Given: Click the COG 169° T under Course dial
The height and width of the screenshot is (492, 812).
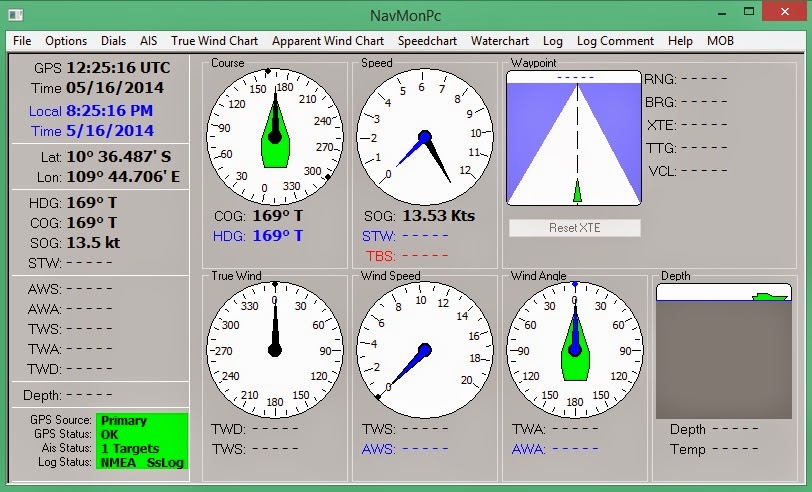Looking at the screenshot, I should point(278,216).
